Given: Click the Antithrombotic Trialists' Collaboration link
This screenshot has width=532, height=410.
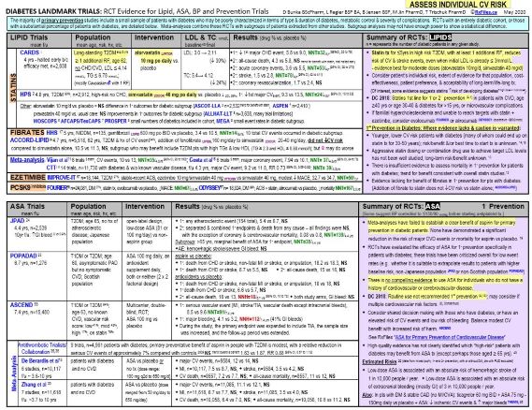Looking at the screenshot, I should [x=42, y=348].
